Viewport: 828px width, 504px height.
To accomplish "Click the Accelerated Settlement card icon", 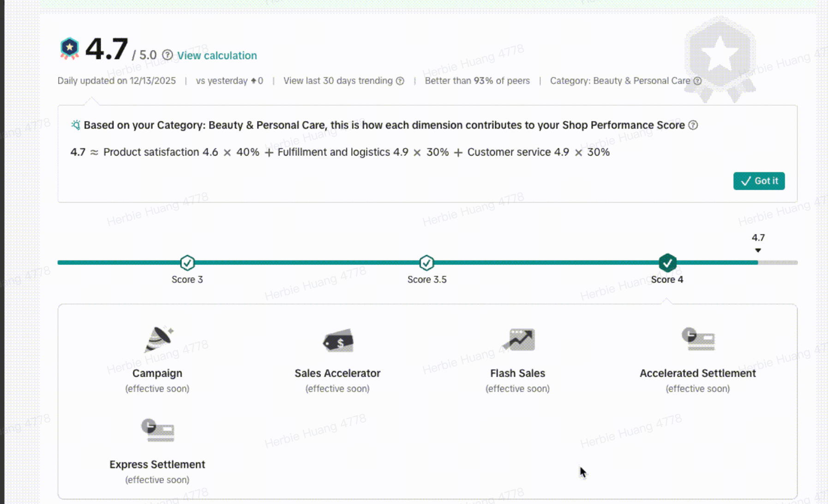I will (x=698, y=340).
